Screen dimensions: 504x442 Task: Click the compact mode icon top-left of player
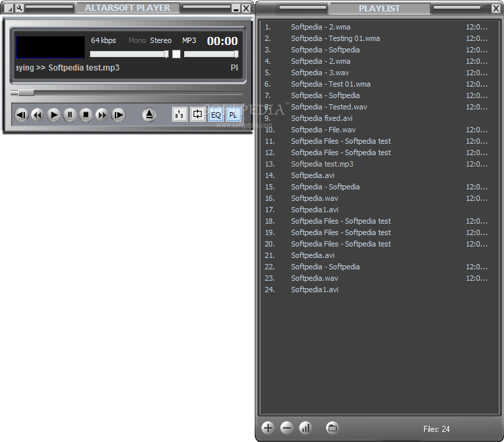pyautogui.click(x=9, y=9)
